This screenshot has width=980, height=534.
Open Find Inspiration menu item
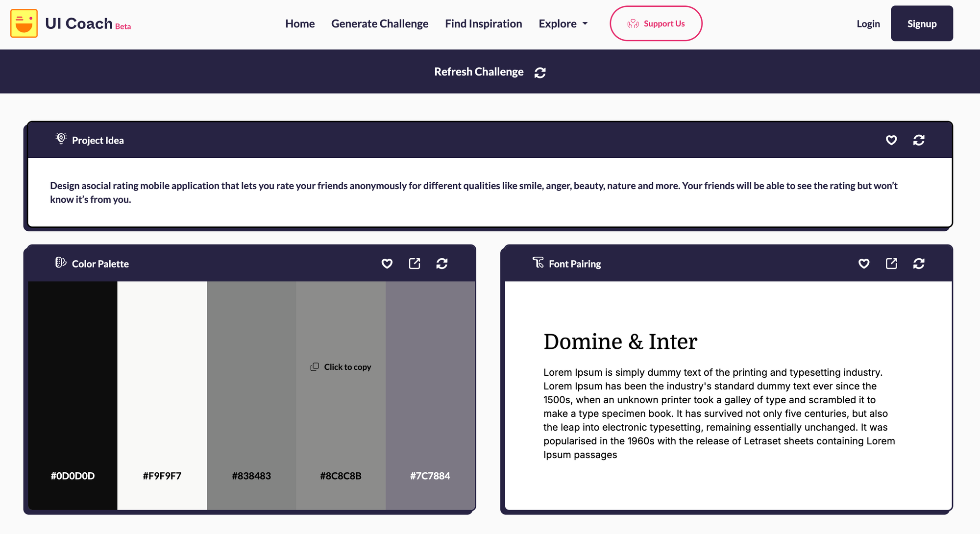click(483, 24)
